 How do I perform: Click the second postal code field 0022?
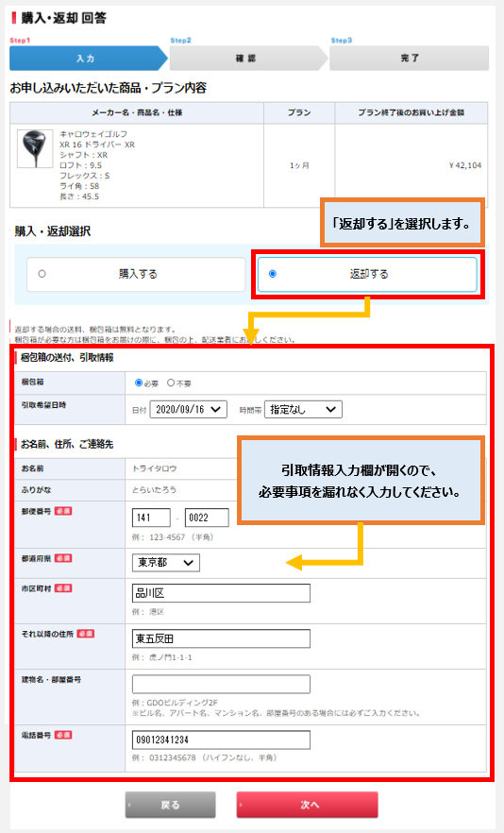click(207, 518)
